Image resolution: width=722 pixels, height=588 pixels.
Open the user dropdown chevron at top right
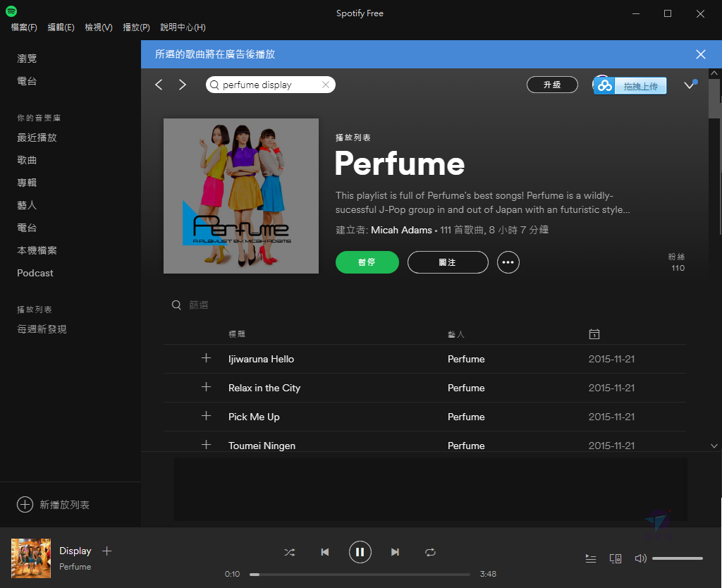(690, 85)
